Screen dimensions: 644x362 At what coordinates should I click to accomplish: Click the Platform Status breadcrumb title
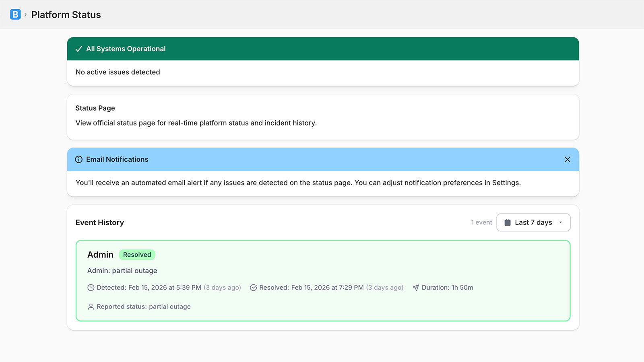tap(66, 15)
